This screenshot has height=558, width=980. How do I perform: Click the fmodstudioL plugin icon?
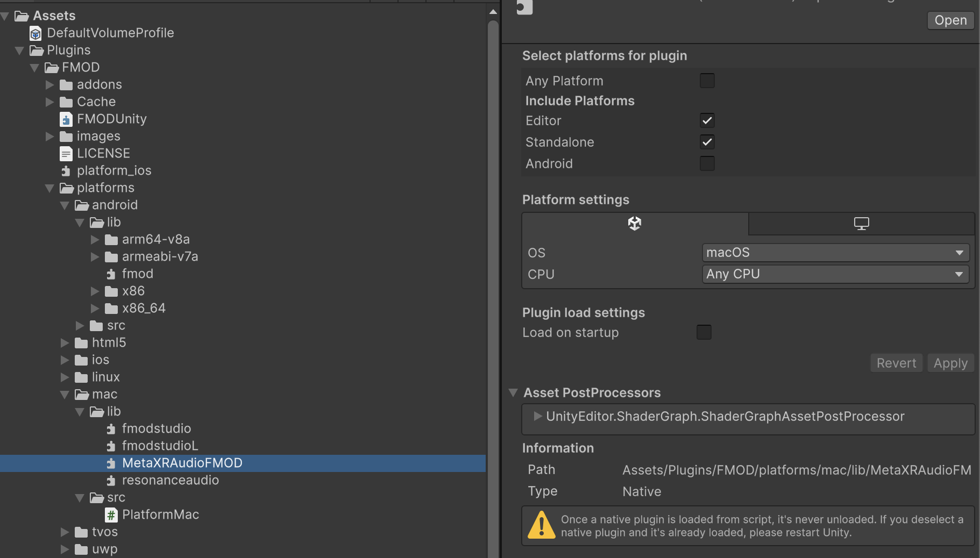(x=111, y=446)
